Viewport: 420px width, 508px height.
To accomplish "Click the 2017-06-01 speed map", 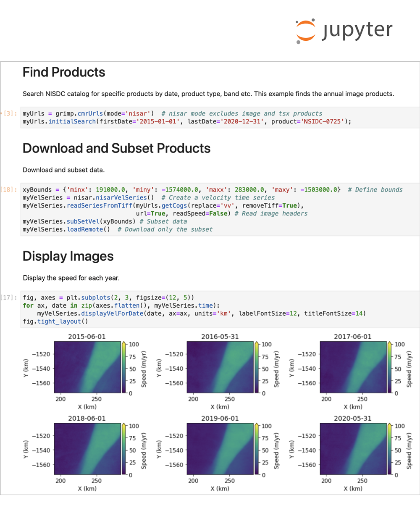I will click(x=353, y=367).
